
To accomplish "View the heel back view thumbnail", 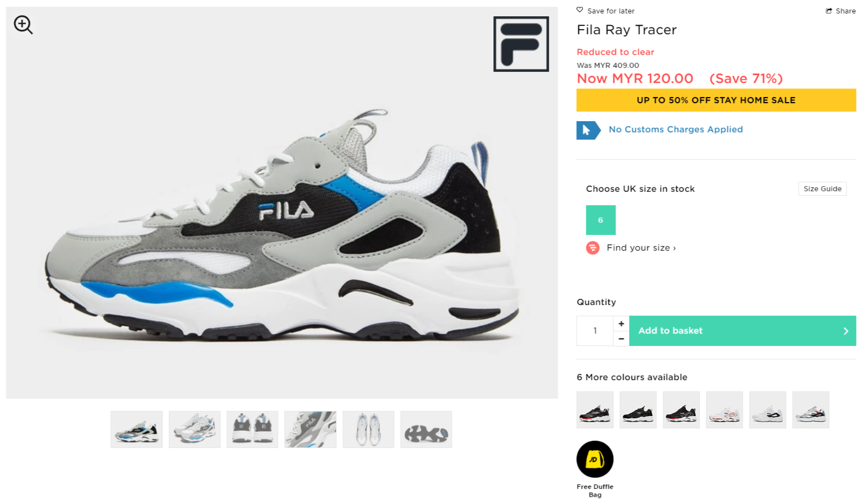I will [x=252, y=429].
